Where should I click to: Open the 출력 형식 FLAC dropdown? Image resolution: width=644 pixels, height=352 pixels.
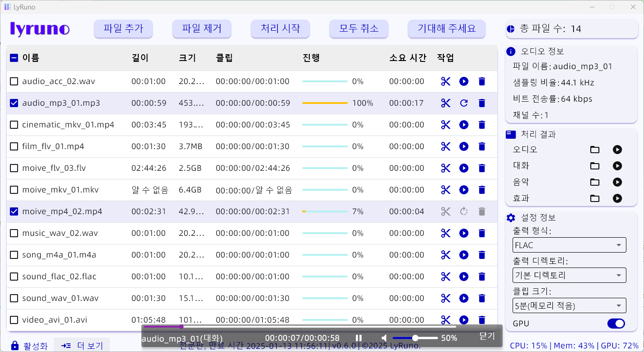tap(569, 245)
